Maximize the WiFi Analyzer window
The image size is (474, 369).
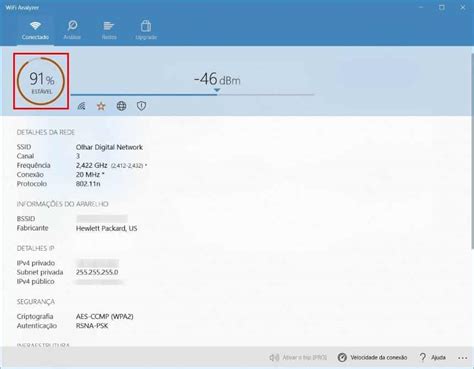click(x=442, y=7)
